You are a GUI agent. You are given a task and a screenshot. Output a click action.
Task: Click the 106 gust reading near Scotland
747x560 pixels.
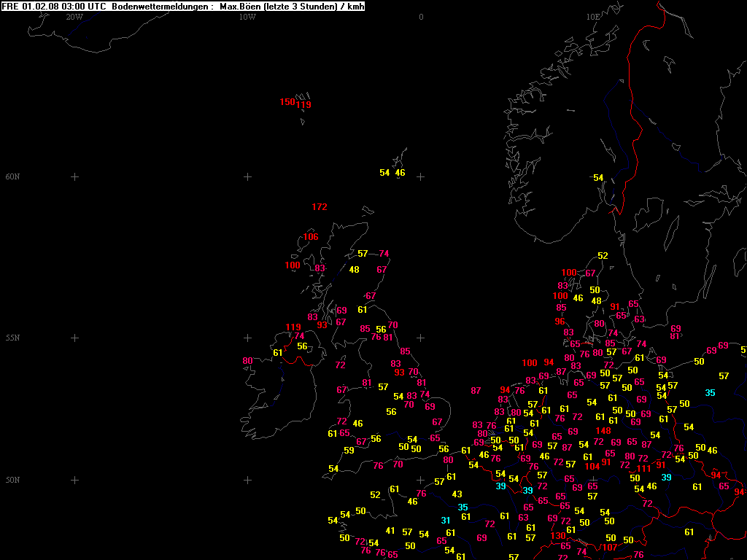click(x=311, y=237)
